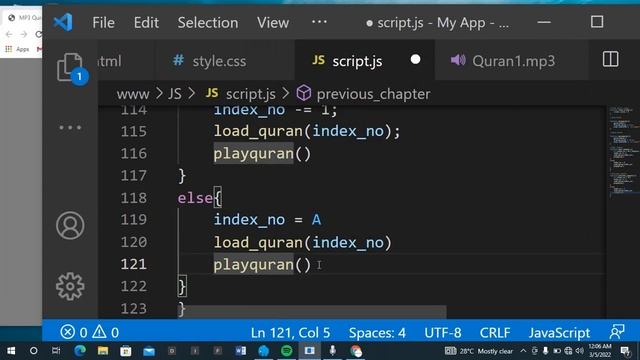
Task: Click the JS folder breadcrumb
Action: point(175,94)
